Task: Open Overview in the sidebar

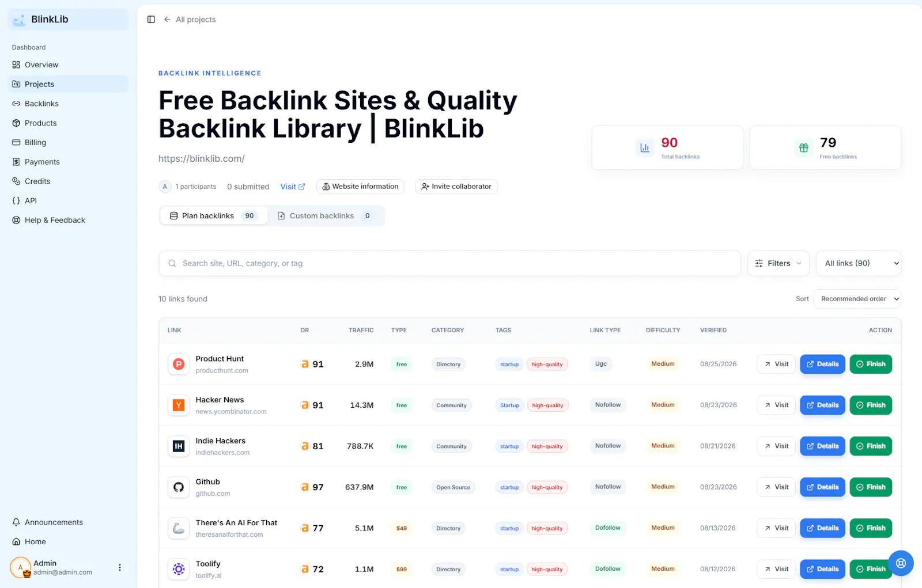Action: tap(68, 65)
